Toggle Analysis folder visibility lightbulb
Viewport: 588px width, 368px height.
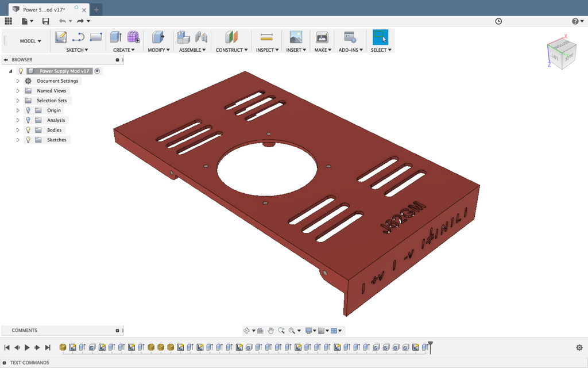28,120
